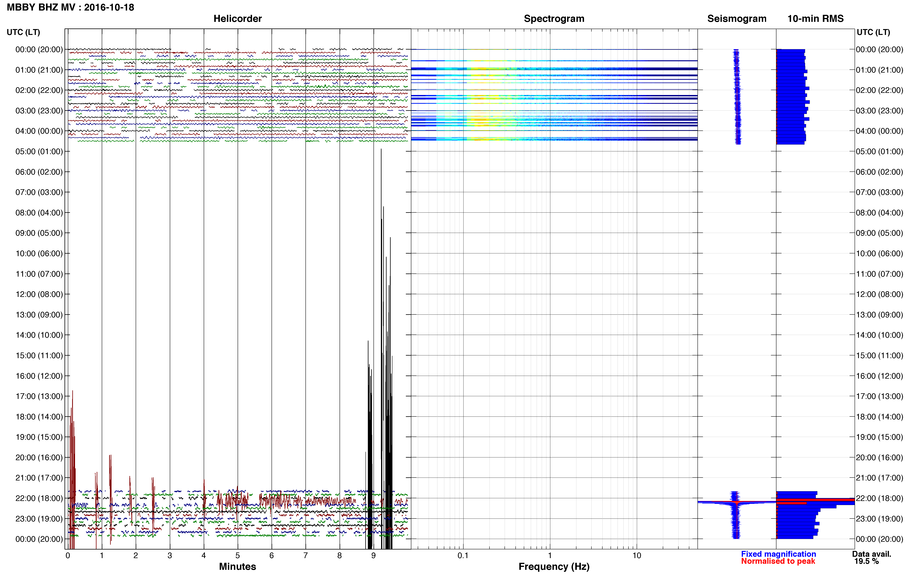924x578 pixels.
Task: Click the left 22:00 (18:00) time label
Action: (39, 498)
